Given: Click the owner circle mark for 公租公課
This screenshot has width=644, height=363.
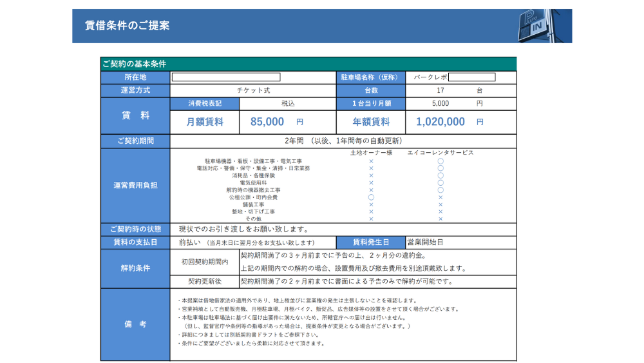Looking at the screenshot, I should coord(371,197).
